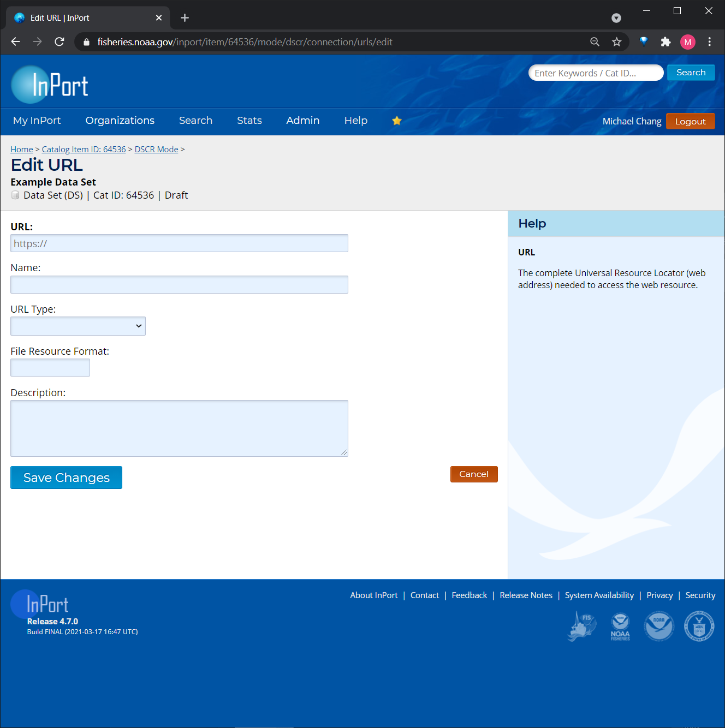The width and height of the screenshot is (725, 728).
Task: Open the zoom magnifier in address bar
Action: [595, 42]
